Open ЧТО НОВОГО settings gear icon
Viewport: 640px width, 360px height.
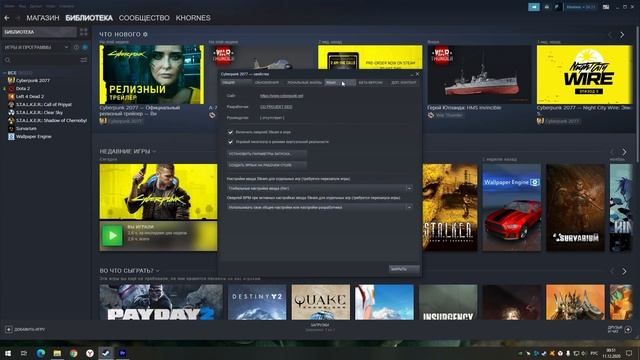point(145,35)
